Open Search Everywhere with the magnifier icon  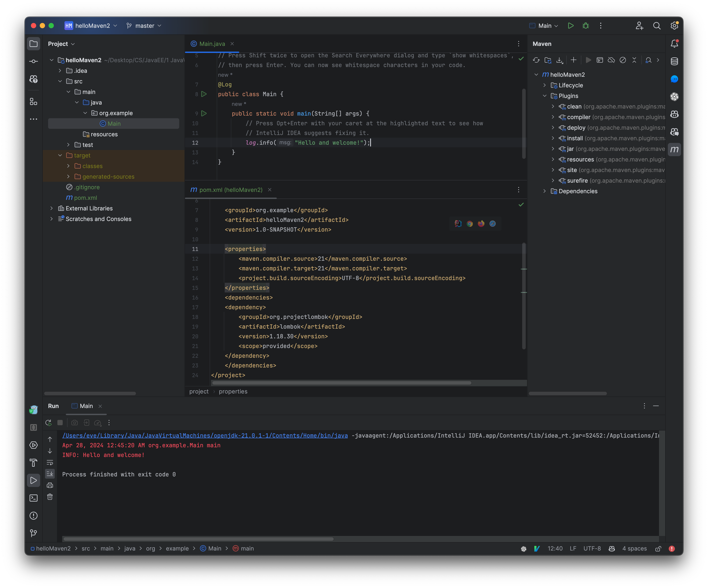click(657, 26)
